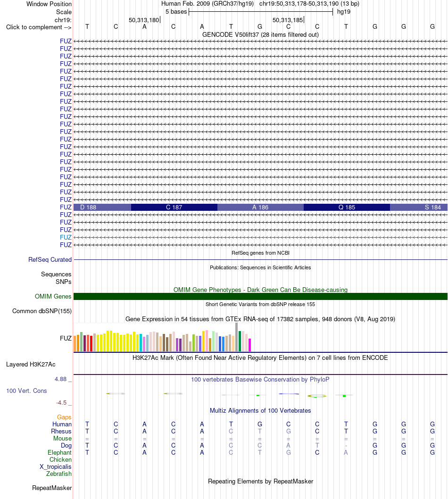Image resolution: width=448 pixels, height=499 pixels.
Task: Open the RefSeq Curated track label
Action: (x=50, y=260)
